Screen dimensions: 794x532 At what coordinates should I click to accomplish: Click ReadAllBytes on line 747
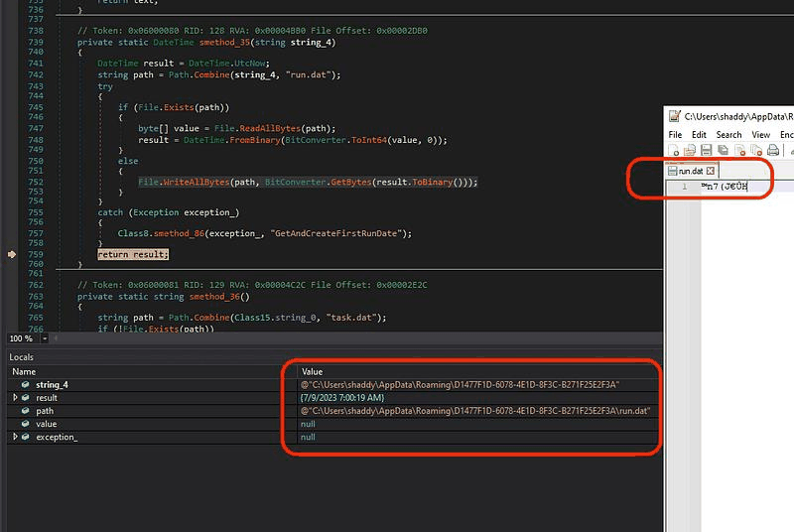270,128
